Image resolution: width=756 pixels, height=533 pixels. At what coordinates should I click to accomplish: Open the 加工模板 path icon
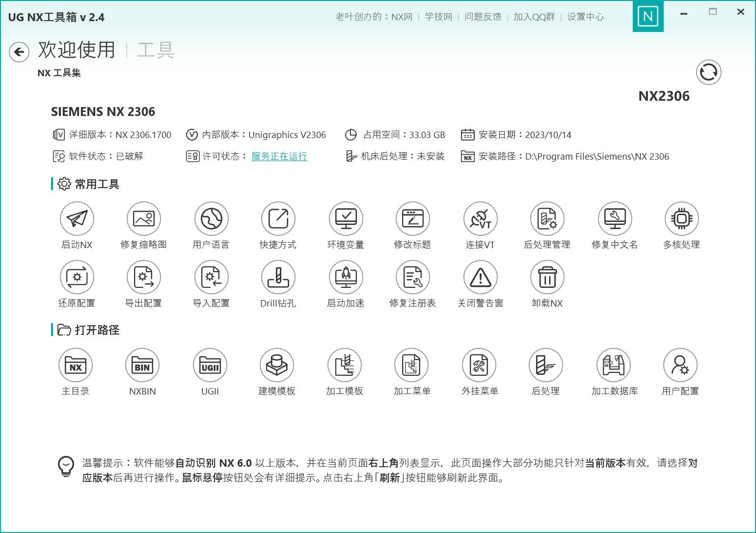tap(345, 365)
